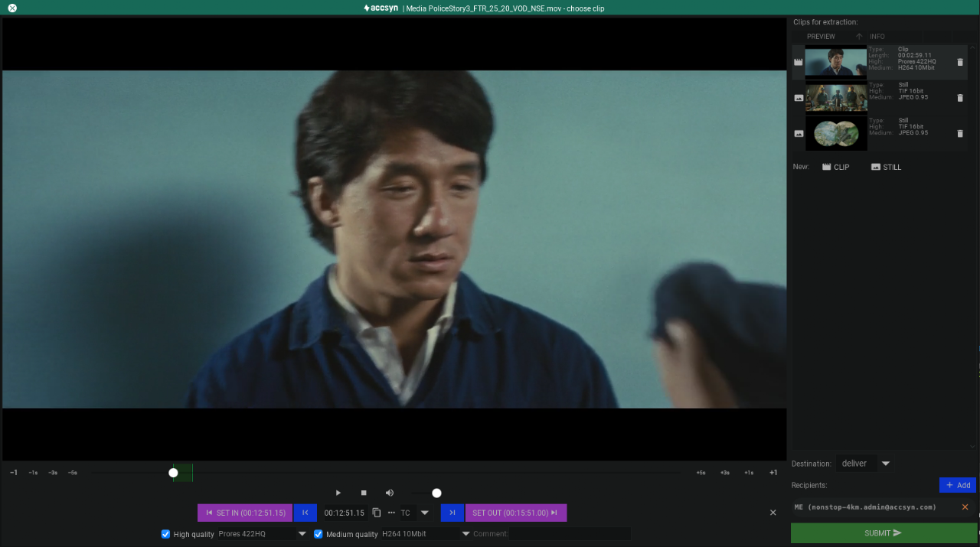Open the three-dots timecode options

click(391, 513)
